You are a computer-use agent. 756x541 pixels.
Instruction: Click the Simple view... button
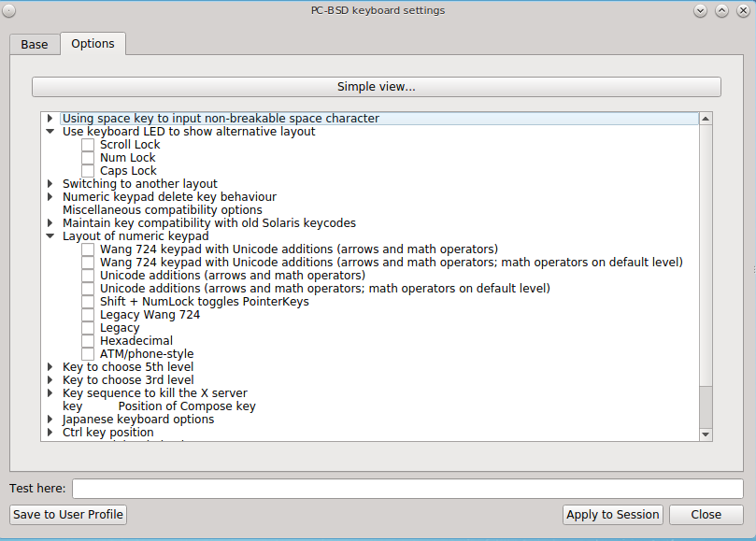coord(376,87)
